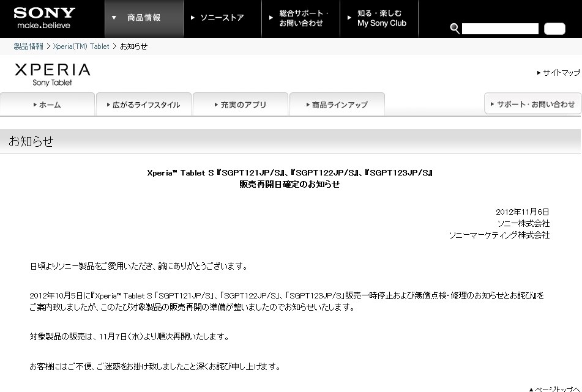Switch to the 広がるライフスタイル tab

tap(144, 105)
